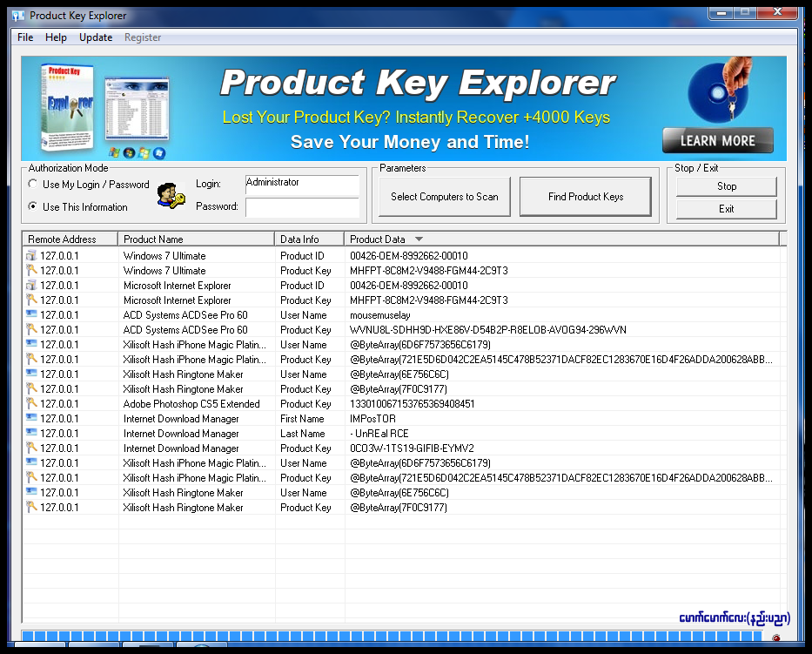812x654 pixels.
Task: Click computer icon of Windows 7 Ultimate Product ID row
Action: 31,255
